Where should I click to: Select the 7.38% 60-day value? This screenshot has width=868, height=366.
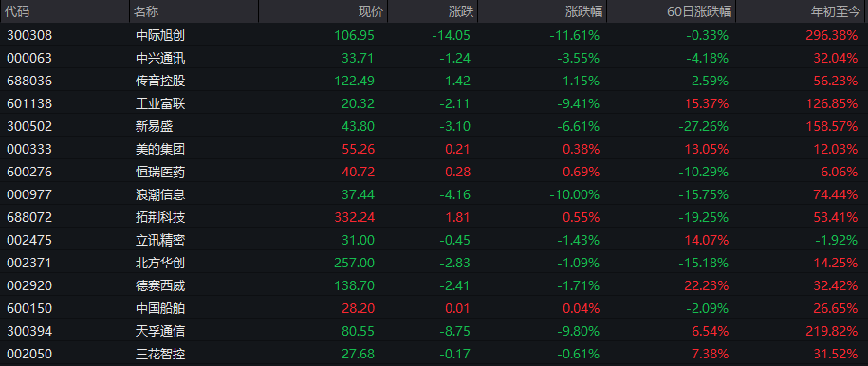711,354
